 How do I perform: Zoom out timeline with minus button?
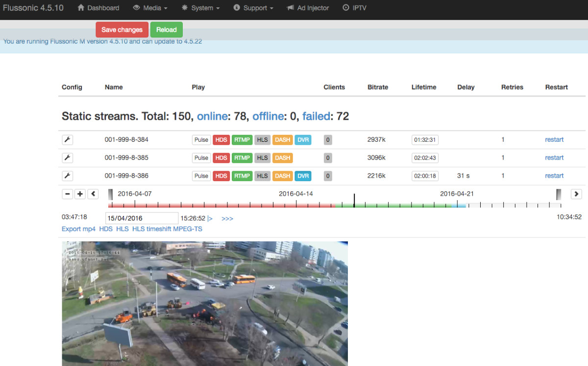[68, 194]
